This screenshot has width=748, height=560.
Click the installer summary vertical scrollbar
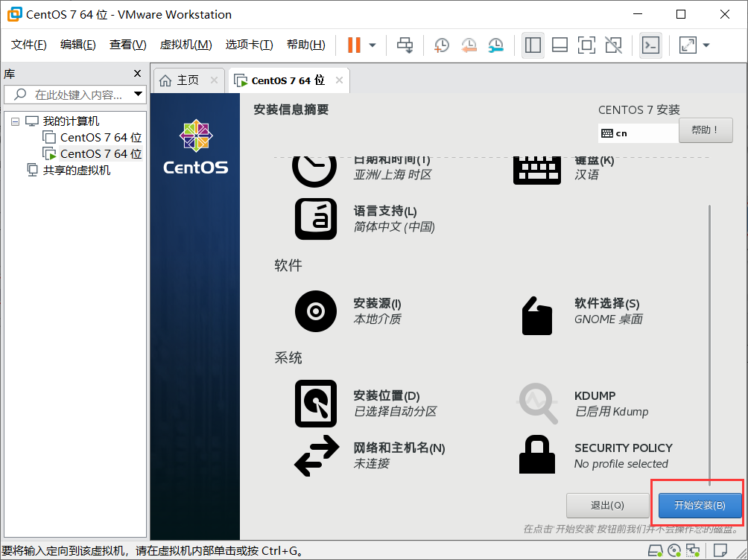pos(710,346)
